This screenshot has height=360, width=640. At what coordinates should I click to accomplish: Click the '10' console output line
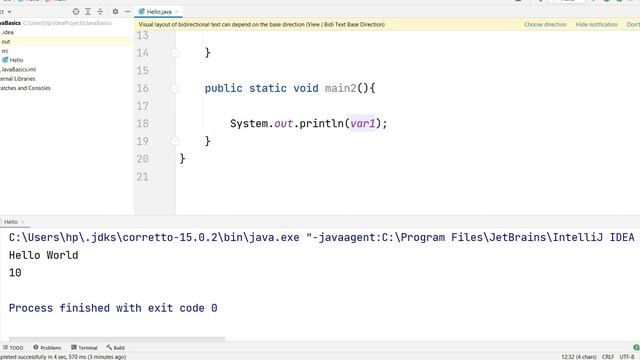coord(15,273)
